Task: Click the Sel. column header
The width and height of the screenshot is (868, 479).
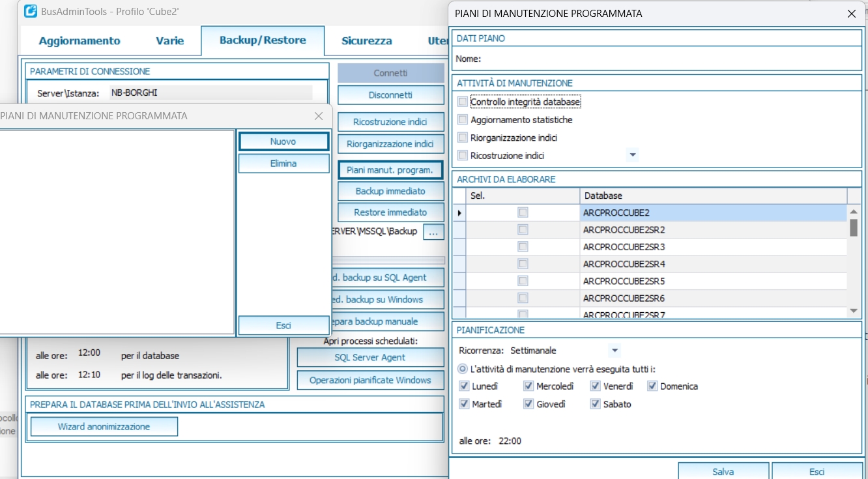Action: point(523,196)
